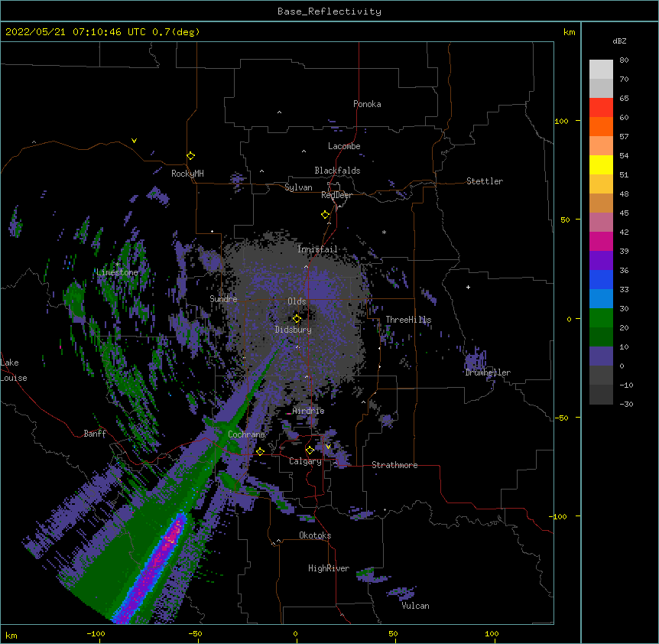Select the magenta 39-42 dBZ legend band

pos(601,241)
